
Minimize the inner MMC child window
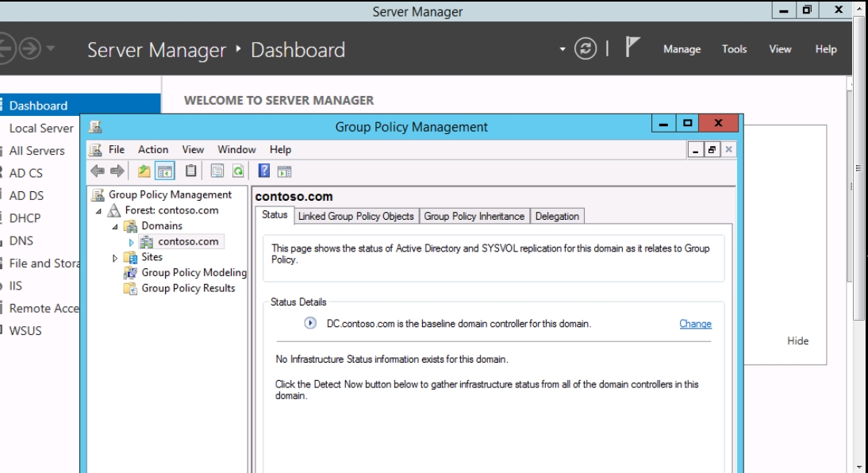(x=696, y=149)
